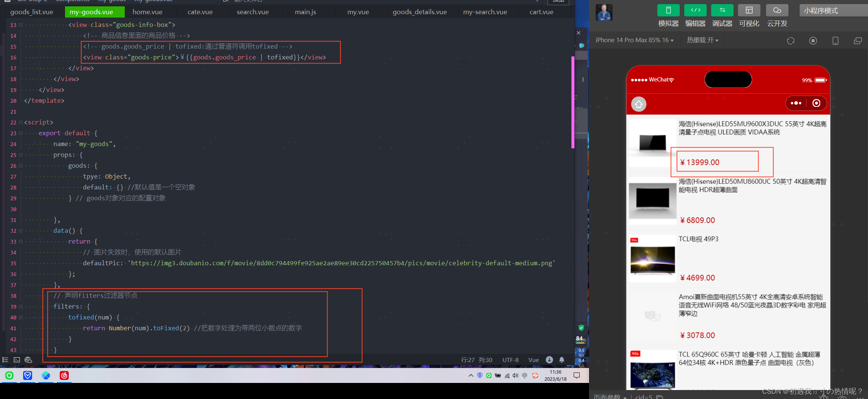The image size is (868, 399).
Task: Switch to the home.vue tab
Action: [x=148, y=12]
